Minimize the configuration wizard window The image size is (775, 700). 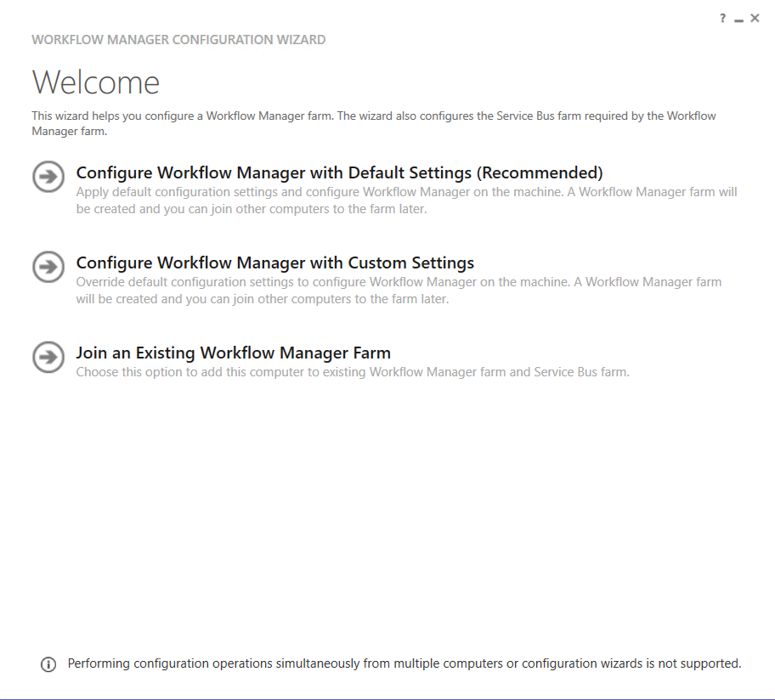coord(738,20)
